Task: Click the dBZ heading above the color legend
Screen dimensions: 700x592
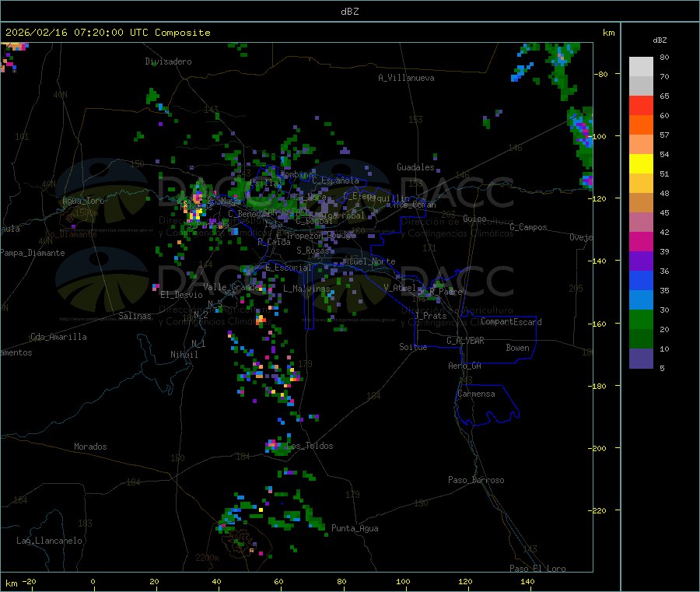Action: pyautogui.click(x=660, y=40)
